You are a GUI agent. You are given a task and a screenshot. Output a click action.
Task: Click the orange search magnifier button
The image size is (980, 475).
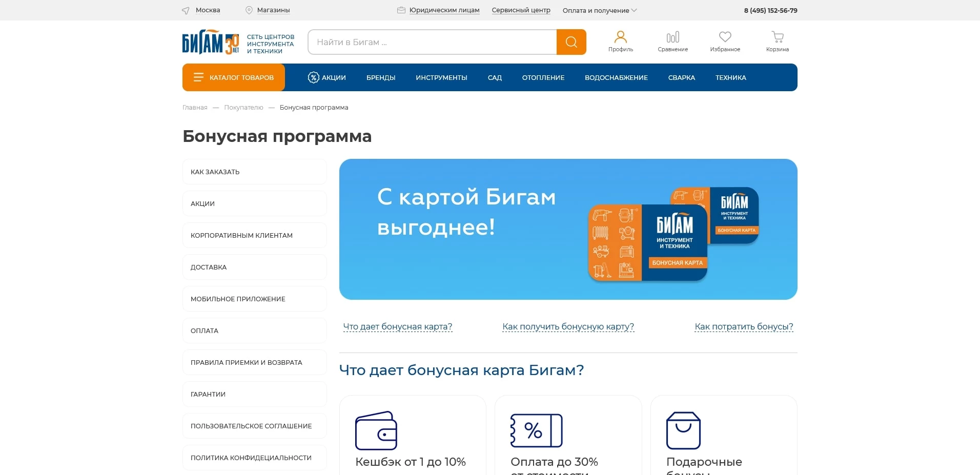pos(570,42)
